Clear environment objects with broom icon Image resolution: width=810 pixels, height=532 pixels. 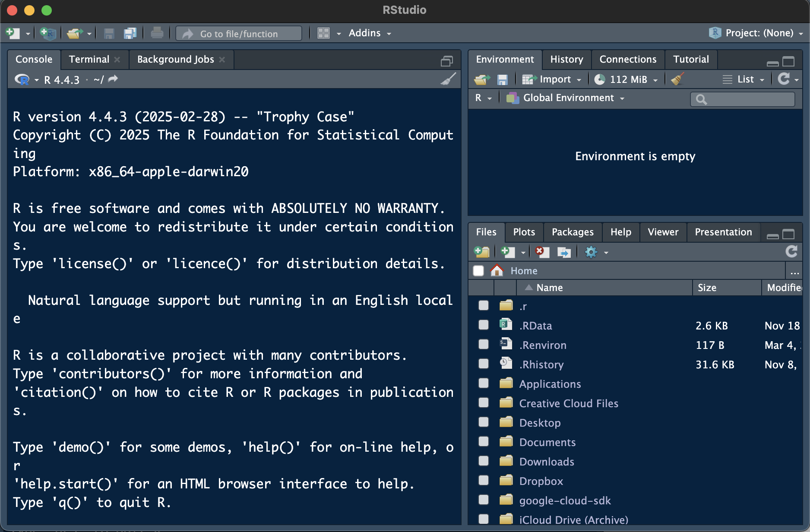677,79
